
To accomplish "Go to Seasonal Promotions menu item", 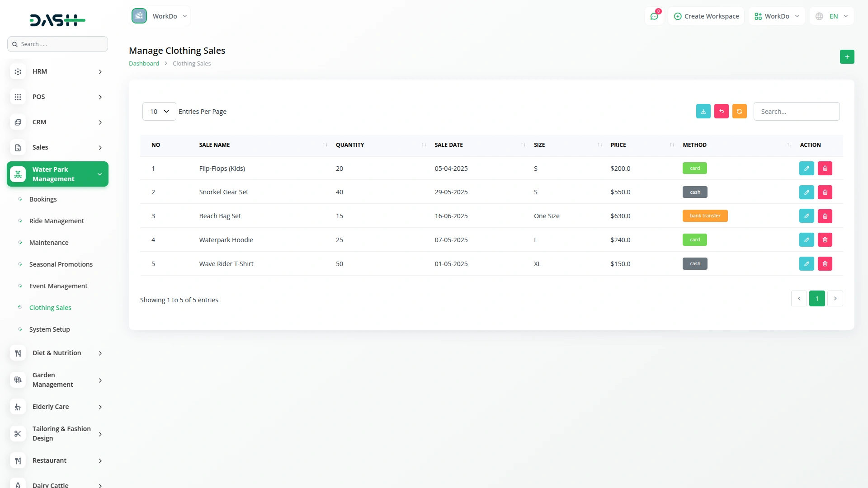I will [61, 264].
